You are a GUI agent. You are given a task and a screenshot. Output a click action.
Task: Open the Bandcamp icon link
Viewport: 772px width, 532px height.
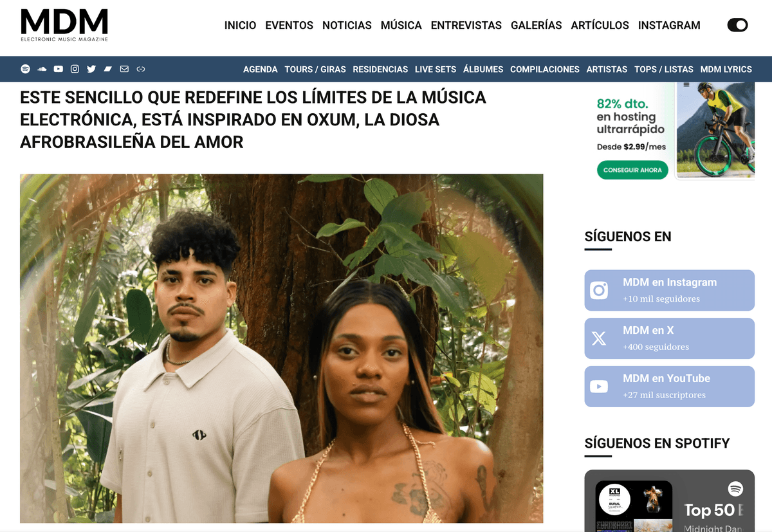pyautogui.click(x=108, y=69)
